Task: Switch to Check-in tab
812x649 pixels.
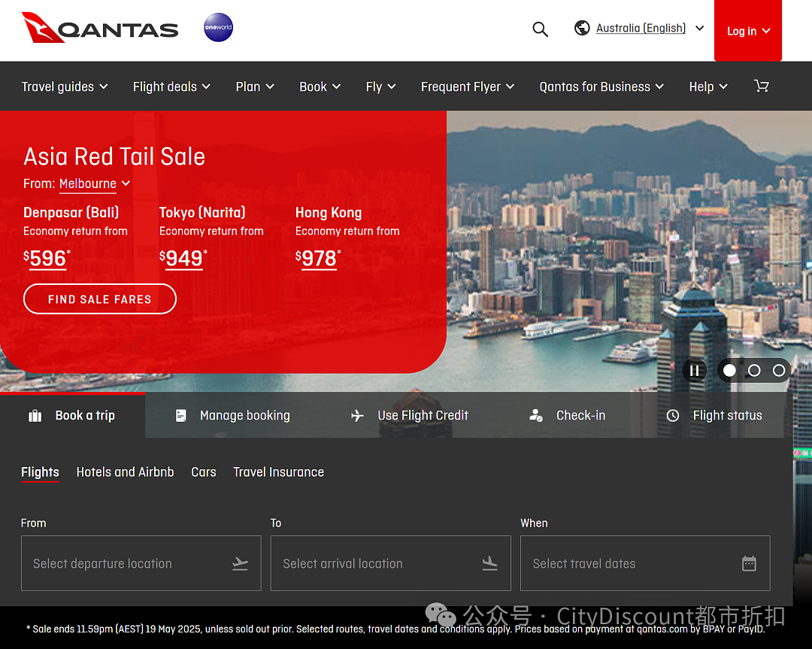Action: click(567, 415)
